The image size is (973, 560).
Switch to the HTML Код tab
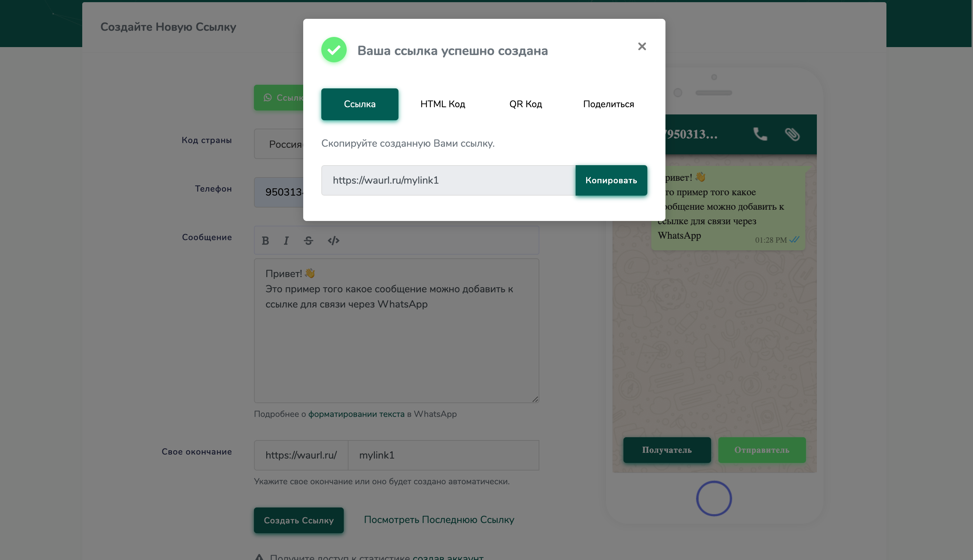(442, 104)
